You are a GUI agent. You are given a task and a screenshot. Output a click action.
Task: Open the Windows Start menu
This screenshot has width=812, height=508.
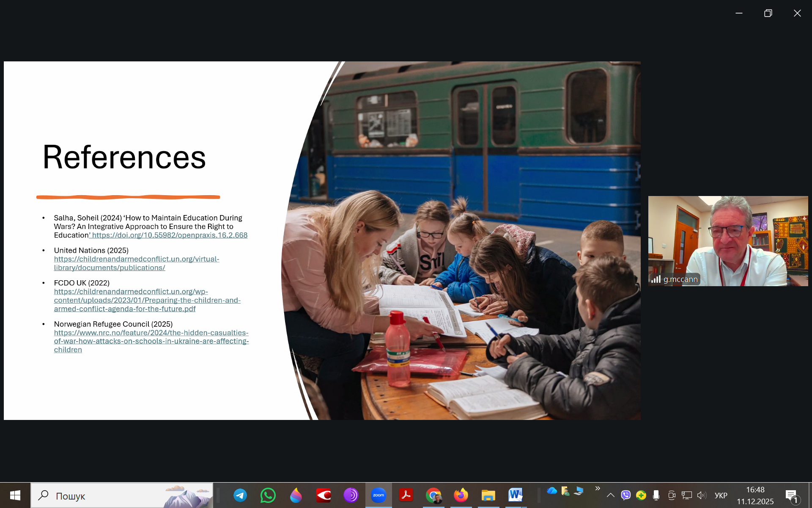(x=15, y=495)
